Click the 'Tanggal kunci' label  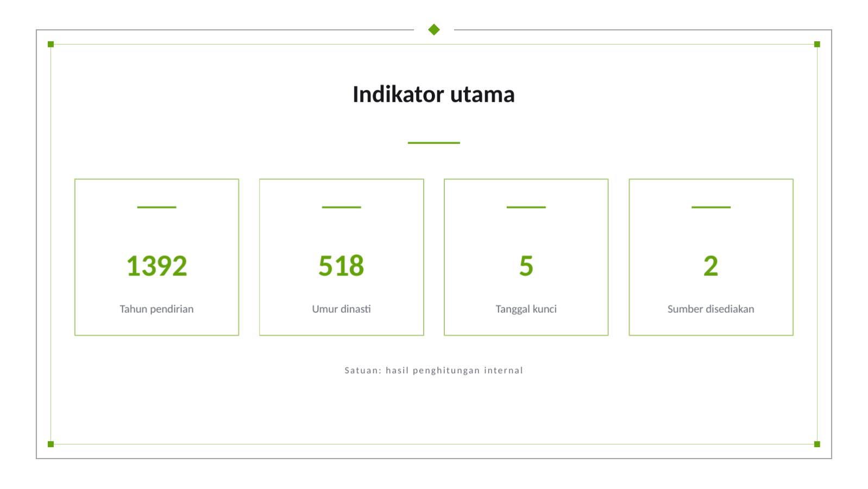click(x=526, y=309)
